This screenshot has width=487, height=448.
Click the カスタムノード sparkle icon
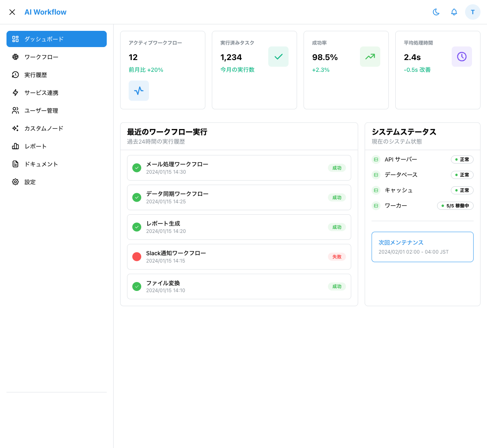(x=15, y=128)
